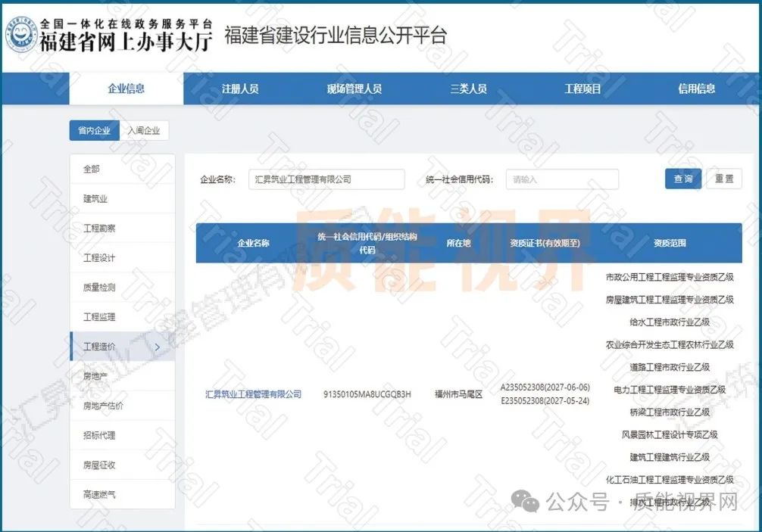This screenshot has width=762, height=532.
Task: Click the 查询 search button
Action: pos(683,179)
